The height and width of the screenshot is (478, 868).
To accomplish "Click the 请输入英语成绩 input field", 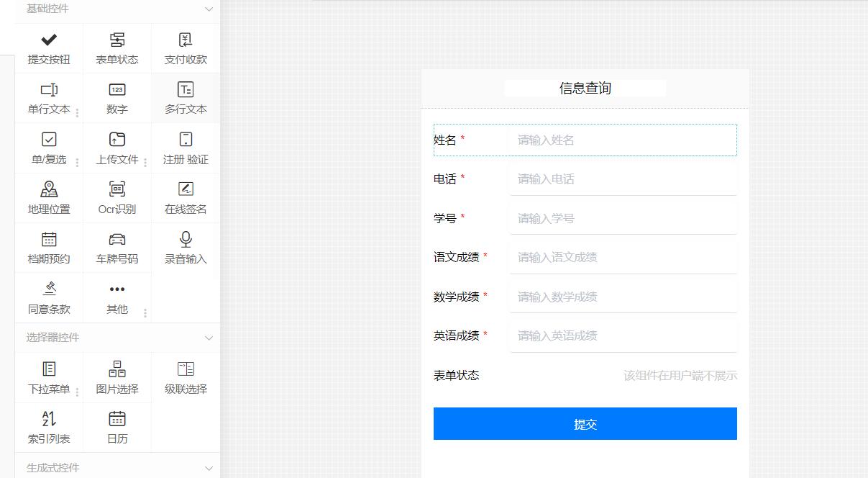I will [623, 335].
